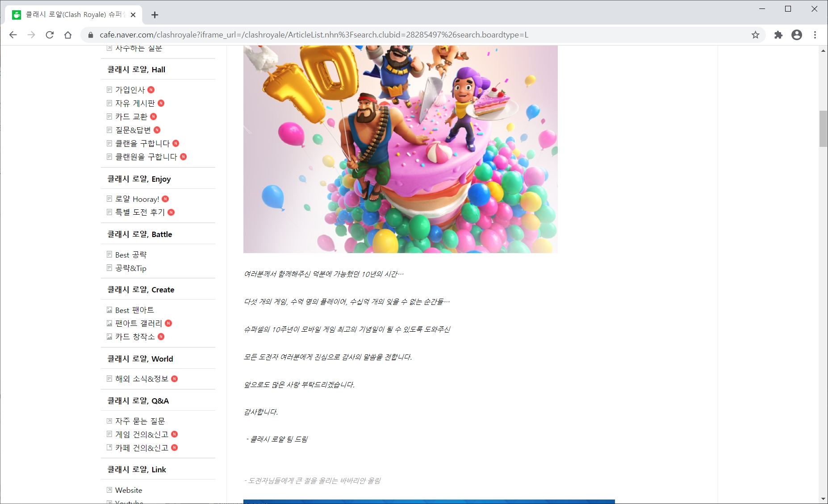Click the image icon beside 카드 창작소

[x=109, y=337]
